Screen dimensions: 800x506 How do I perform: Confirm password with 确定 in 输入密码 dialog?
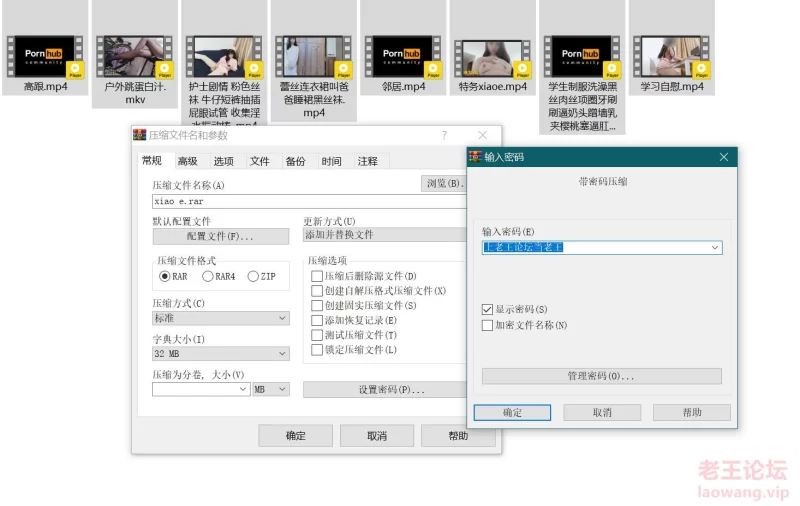click(x=512, y=413)
